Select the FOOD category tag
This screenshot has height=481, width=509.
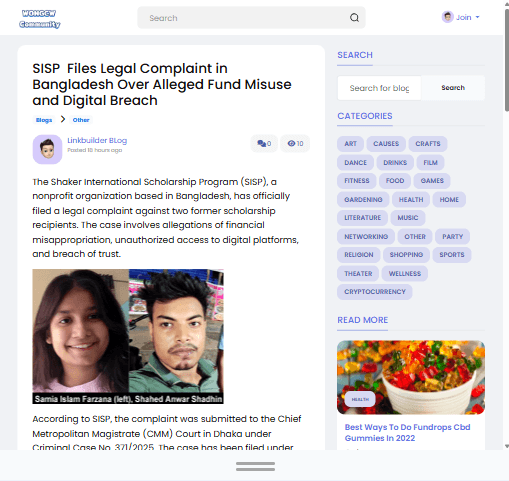point(395,181)
